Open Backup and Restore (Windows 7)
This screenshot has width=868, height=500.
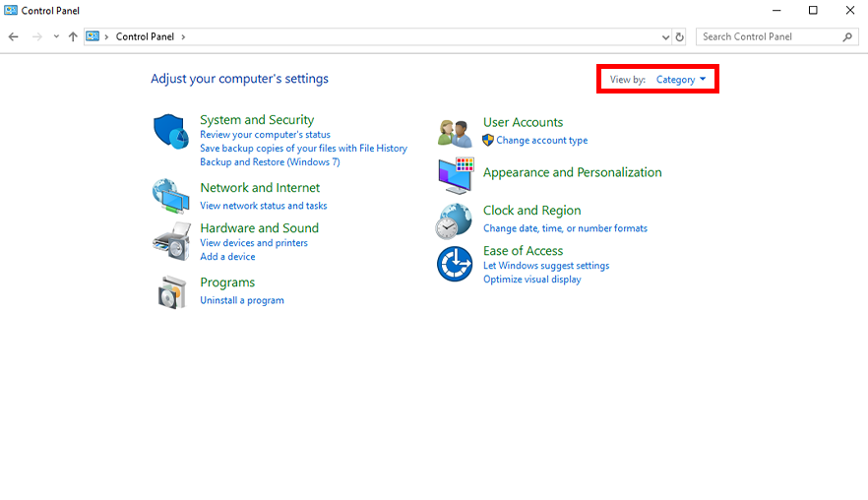click(270, 162)
